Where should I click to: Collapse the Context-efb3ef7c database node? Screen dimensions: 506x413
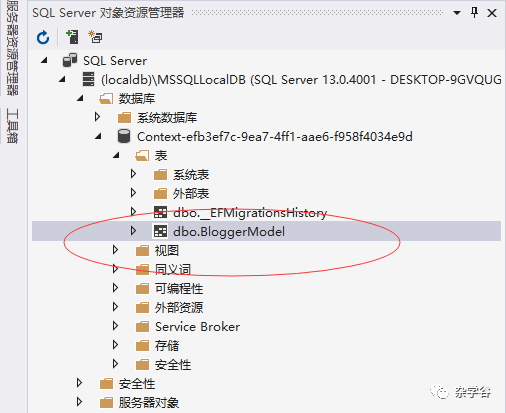tap(98, 136)
